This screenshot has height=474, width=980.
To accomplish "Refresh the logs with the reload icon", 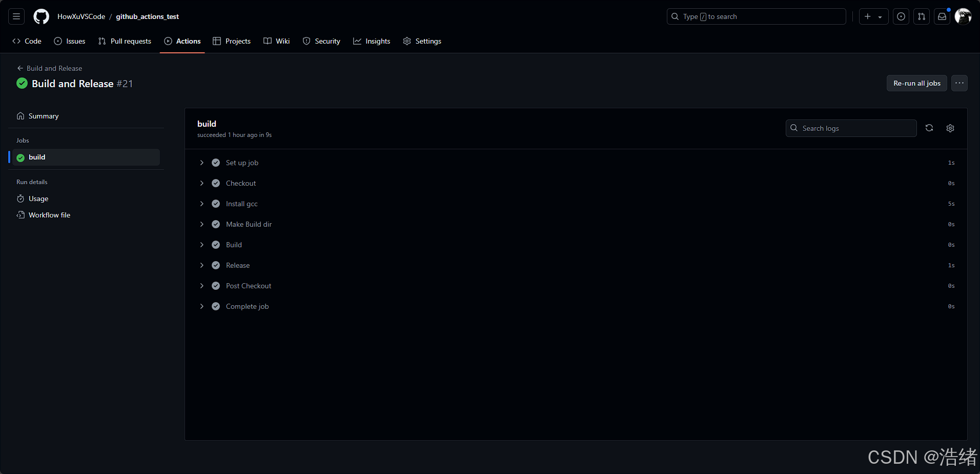I will pos(929,128).
